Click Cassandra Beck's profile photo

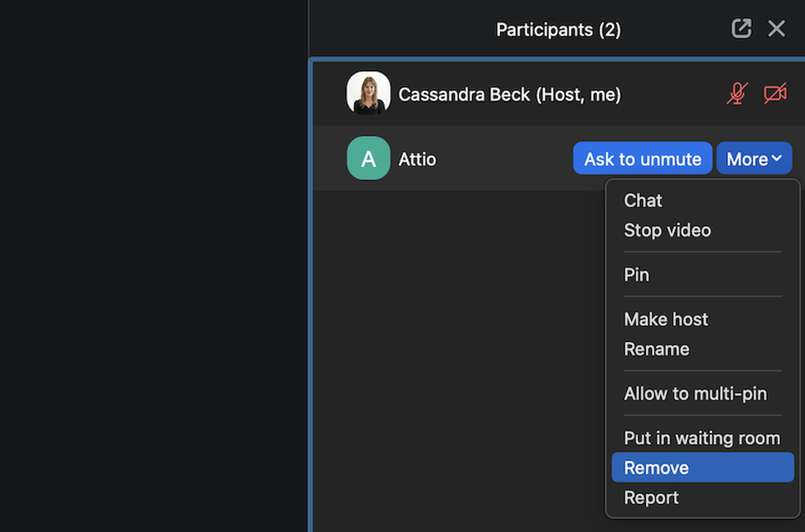(x=368, y=93)
